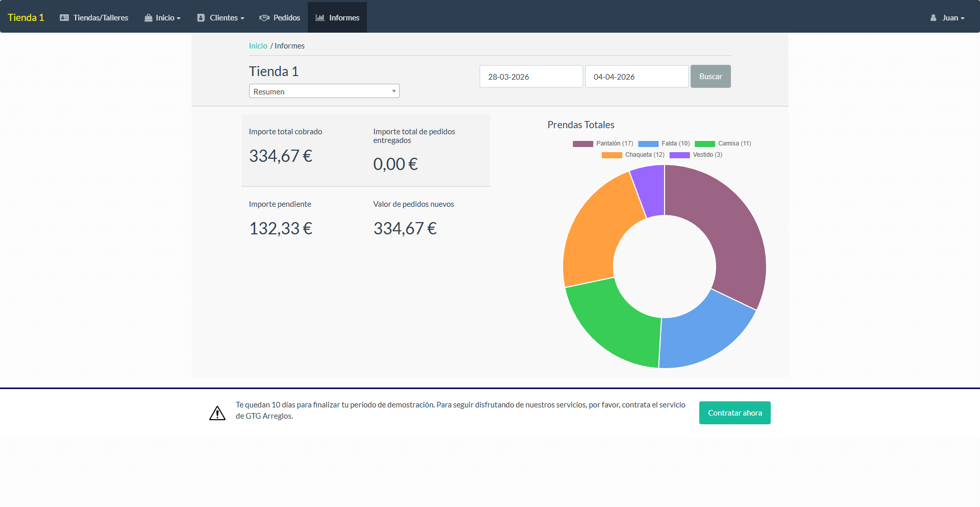Image resolution: width=980 pixels, height=507 pixels.
Task: Click the Clientes contact book icon
Action: [x=201, y=18]
